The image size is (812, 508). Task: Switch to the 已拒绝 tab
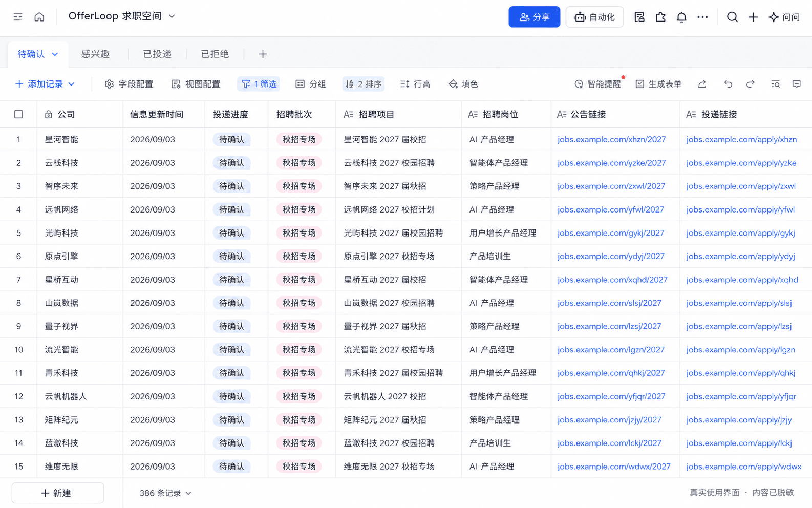tap(215, 54)
